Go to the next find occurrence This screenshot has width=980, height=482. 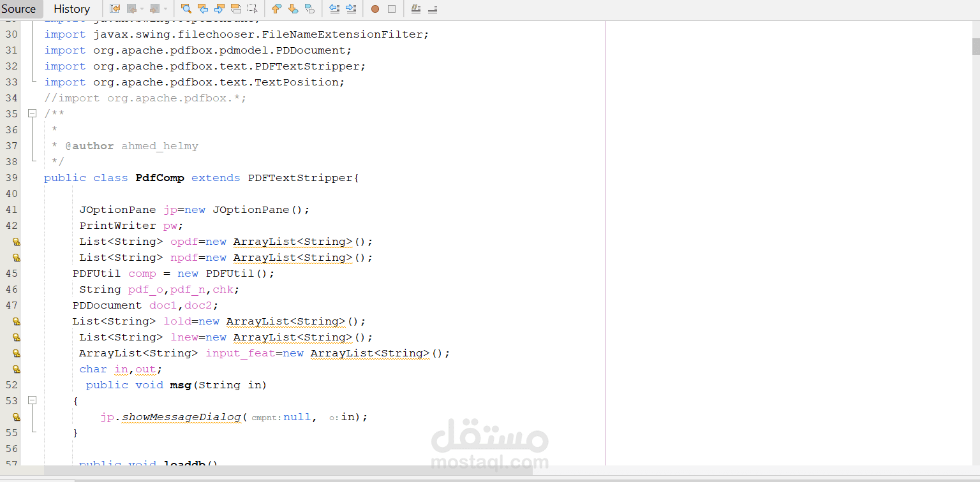pos(219,9)
